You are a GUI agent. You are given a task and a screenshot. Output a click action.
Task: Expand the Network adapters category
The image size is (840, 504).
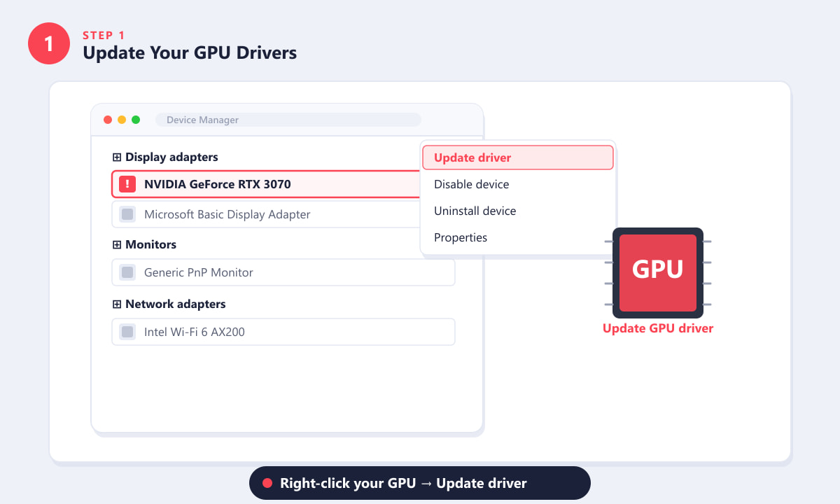pos(117,304)
